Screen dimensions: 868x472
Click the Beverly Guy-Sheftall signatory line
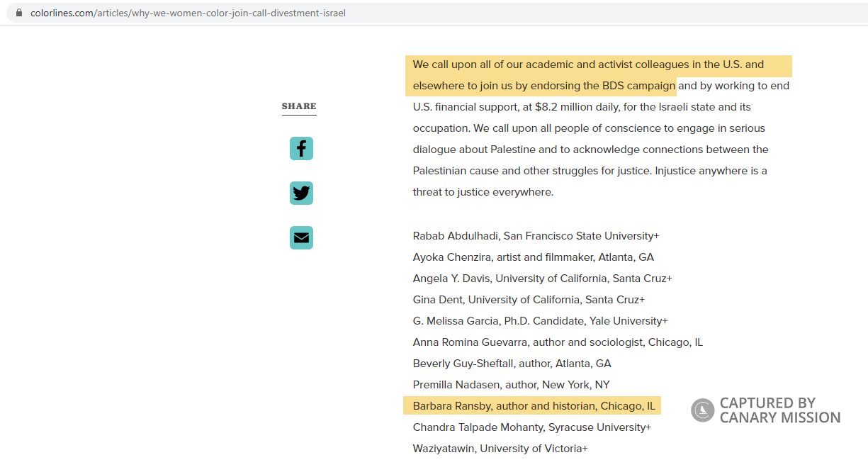pyautogui.click(x=512, y=364)
